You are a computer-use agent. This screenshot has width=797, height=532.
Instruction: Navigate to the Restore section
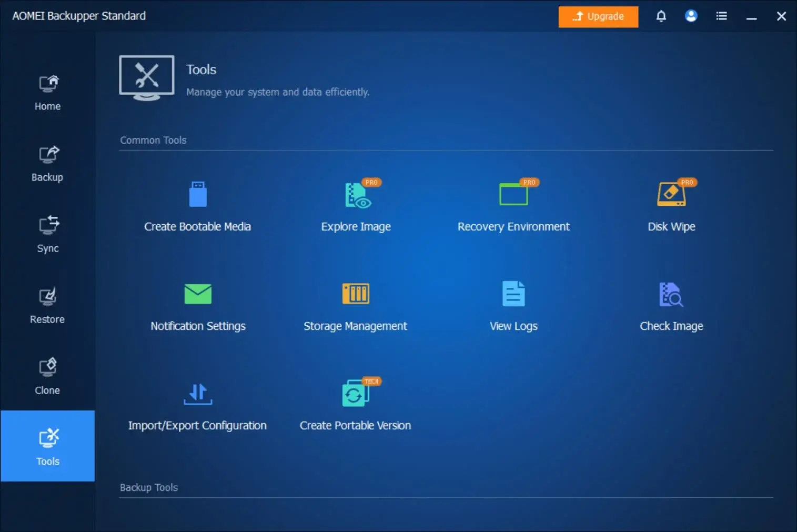[47, 305]
